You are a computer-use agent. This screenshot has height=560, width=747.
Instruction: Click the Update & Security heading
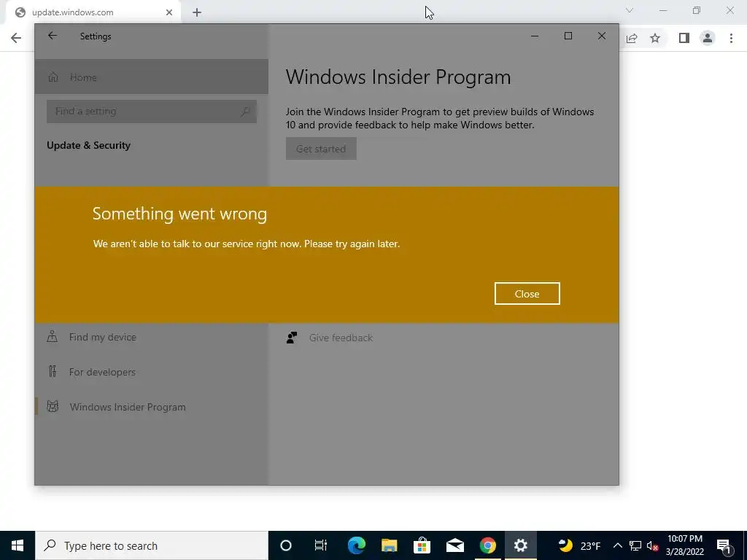pos(88,146)
